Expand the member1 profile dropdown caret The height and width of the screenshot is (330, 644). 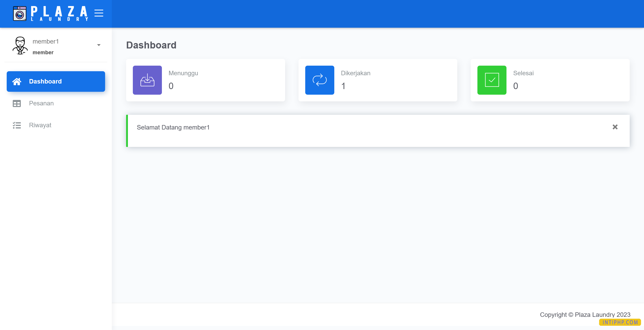99,45
